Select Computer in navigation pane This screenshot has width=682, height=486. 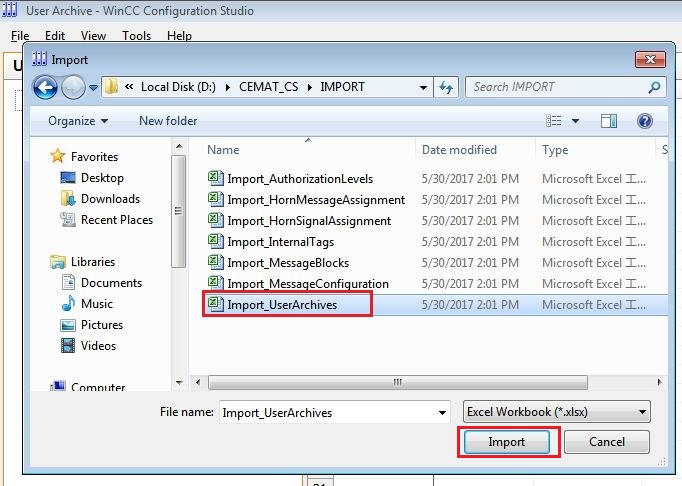tap(88, 386)
